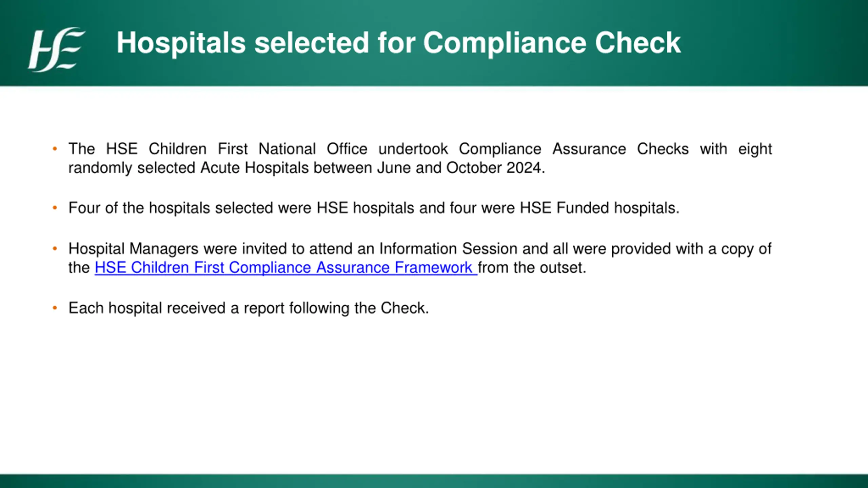Click the orange bullet before 'Four of the hospitals'
Viewport: 868px width, 488px height.
point(55,208)
